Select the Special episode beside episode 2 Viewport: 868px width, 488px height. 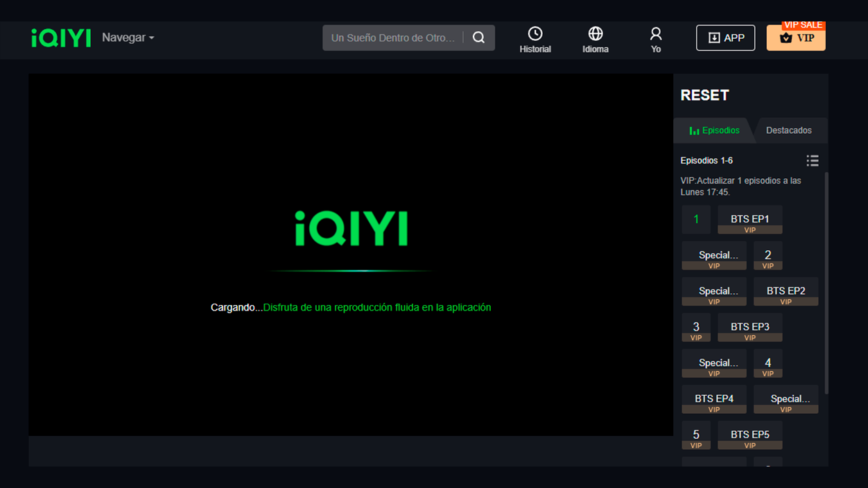tap(714, 256)
